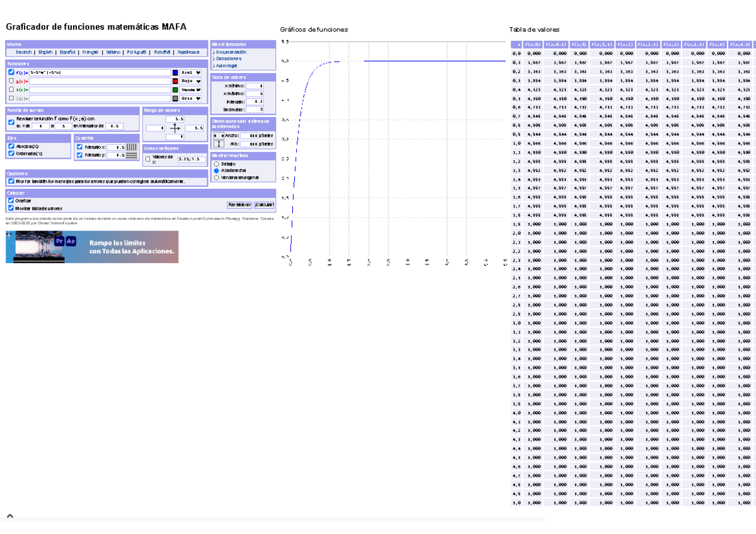This screenshot has width=756, height=534.
Task: Open the Verde color dropdown for h(x)
Action: [190, 90]
